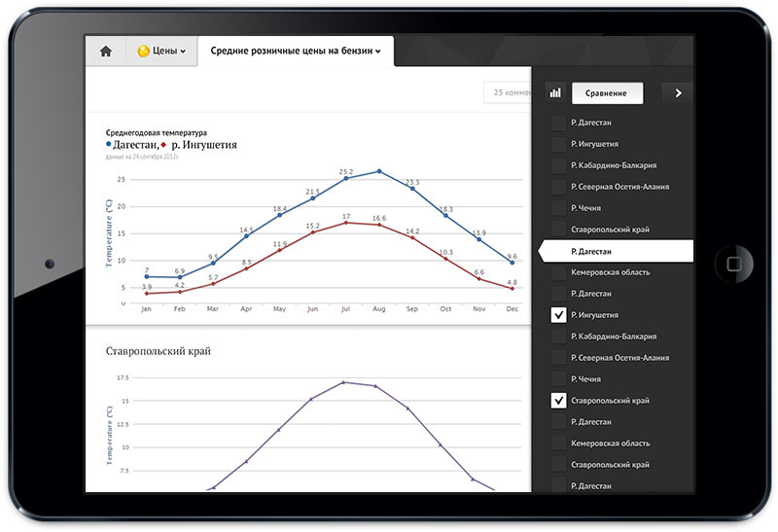Click the red line's July point labeled 17
The width and height of the screenshot is (778, 532).
tap(345, 223)
